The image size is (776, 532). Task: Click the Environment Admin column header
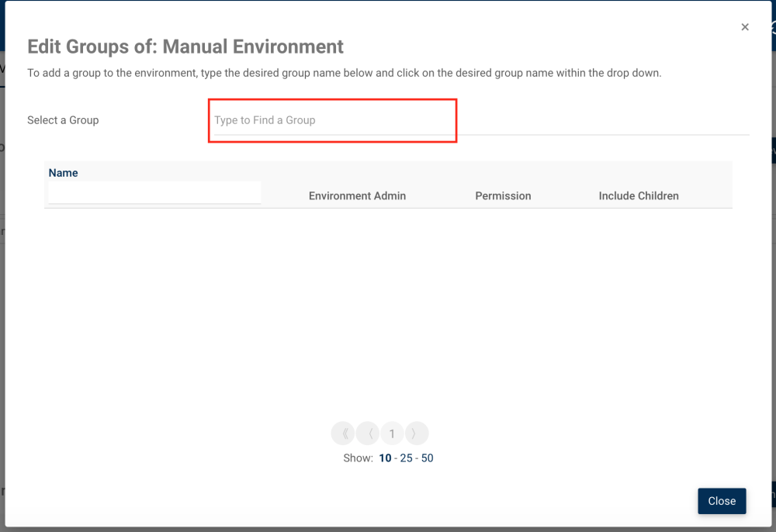click(357, 195)
